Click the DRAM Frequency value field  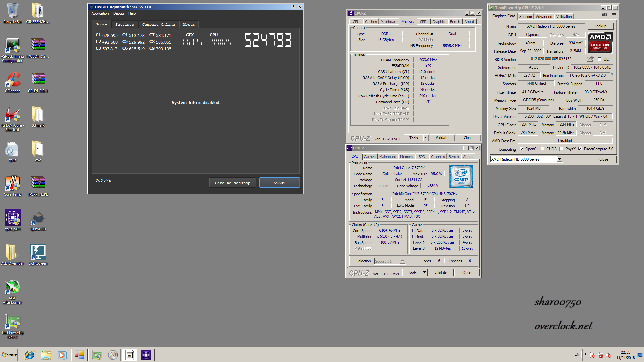pyautogui.click(x=427, y=60)
